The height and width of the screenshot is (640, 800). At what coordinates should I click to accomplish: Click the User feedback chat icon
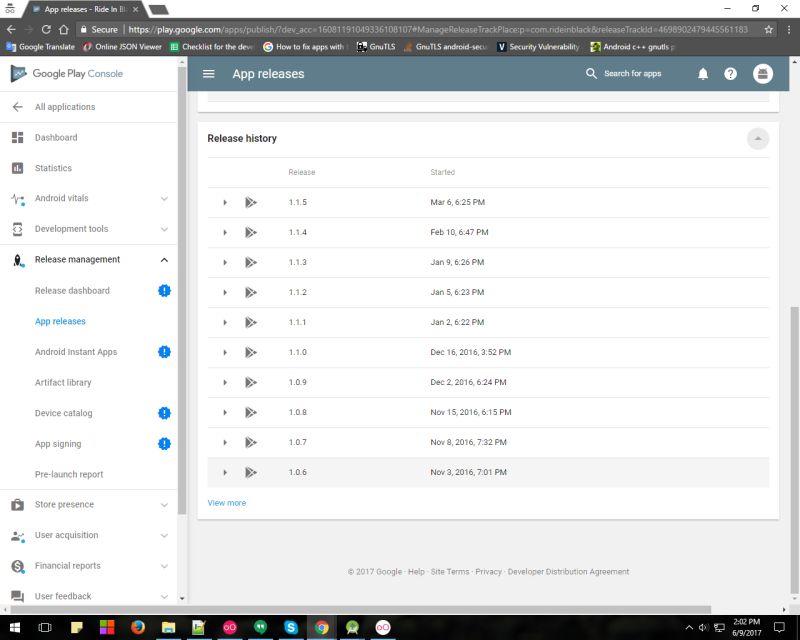pos(17,596)
